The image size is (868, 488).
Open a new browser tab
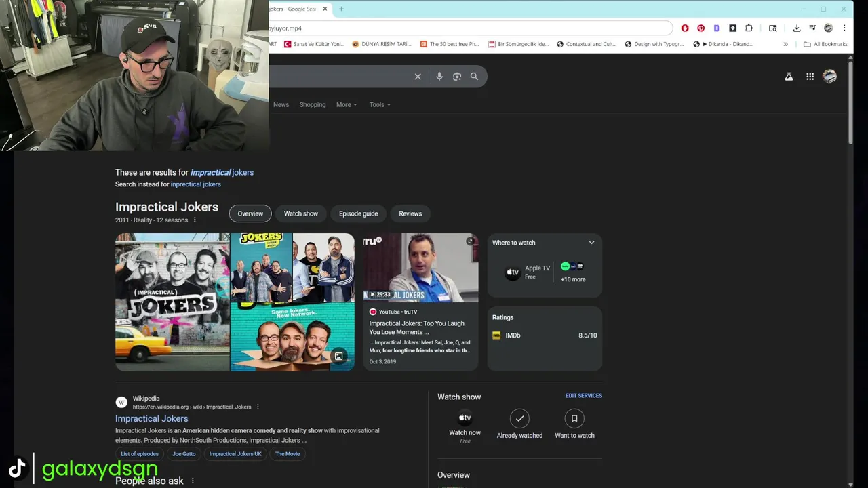pos(341,9)
